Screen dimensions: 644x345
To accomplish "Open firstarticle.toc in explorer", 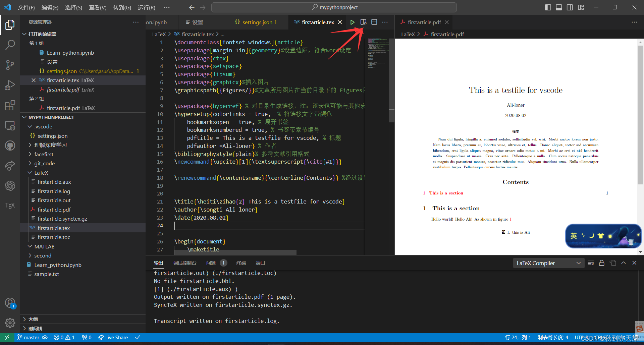I will [x=83, y=237].
